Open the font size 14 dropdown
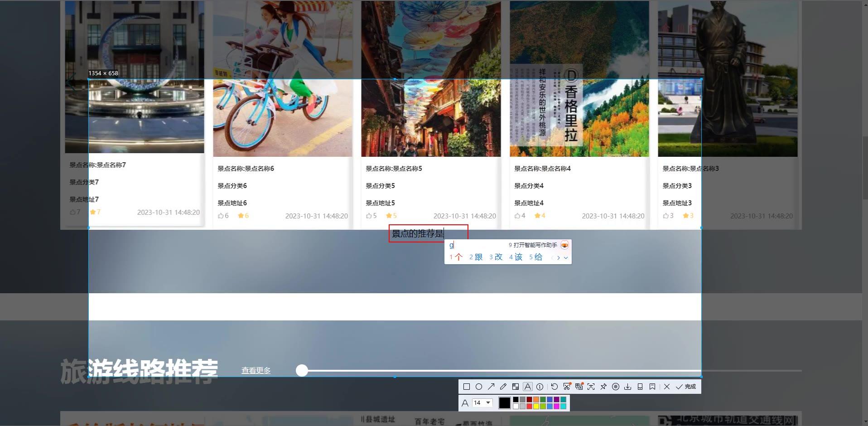The width and height of the screenshot is (868, 426). [x=482, y=402]
